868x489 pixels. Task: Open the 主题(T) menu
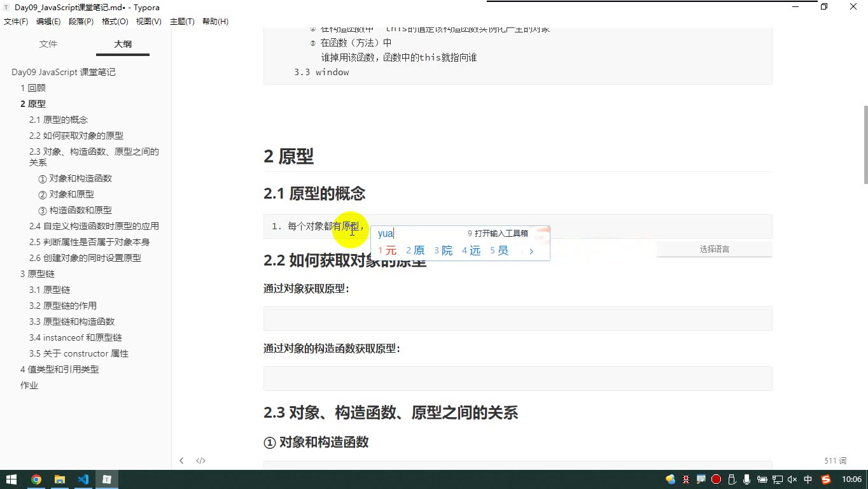tap(182, 22)
